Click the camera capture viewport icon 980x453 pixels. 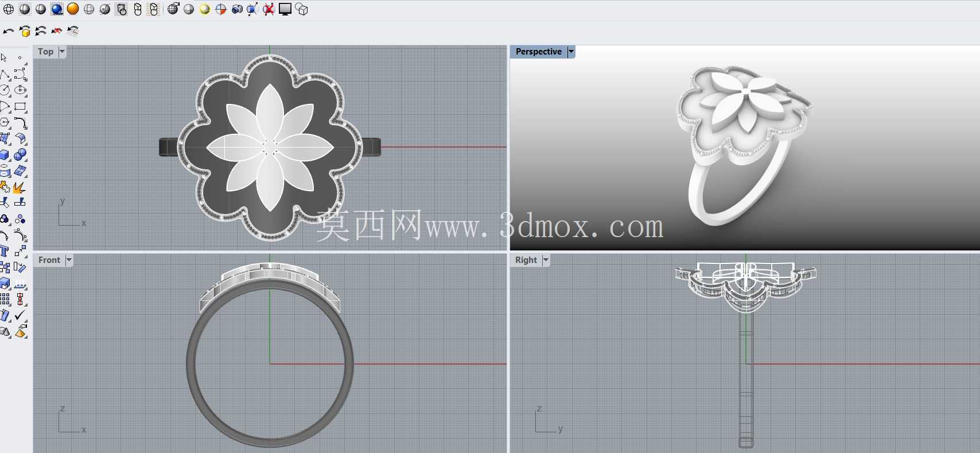(x=237, y=9)
